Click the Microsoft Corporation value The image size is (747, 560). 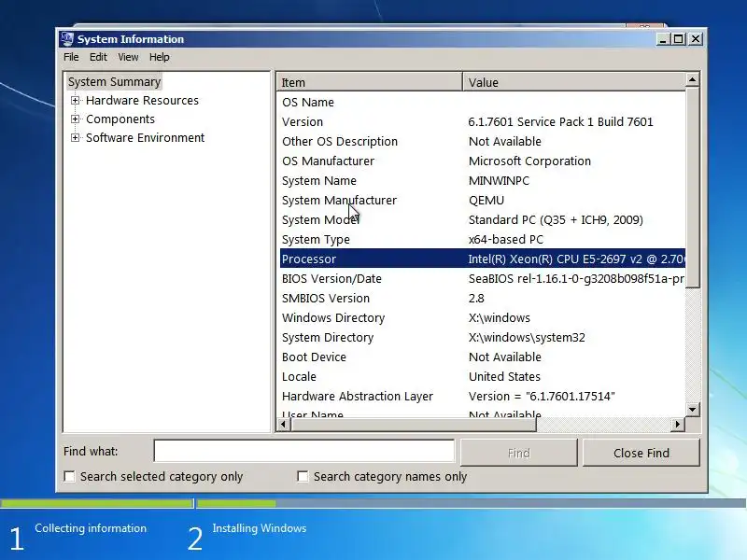[529, 161]
